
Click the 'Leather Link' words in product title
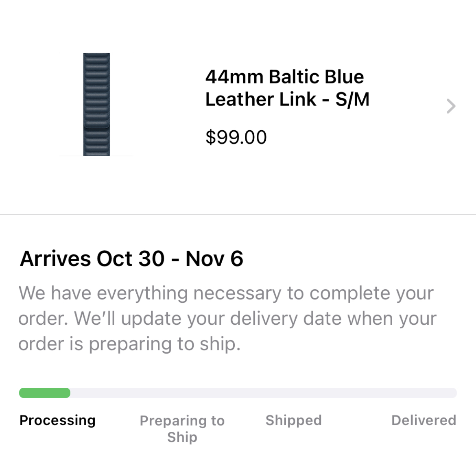(x=261, y=99)
